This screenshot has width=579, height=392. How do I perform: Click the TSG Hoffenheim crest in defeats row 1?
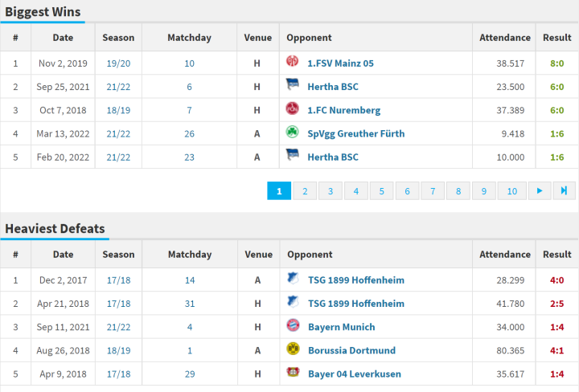[x=293, y=280]
